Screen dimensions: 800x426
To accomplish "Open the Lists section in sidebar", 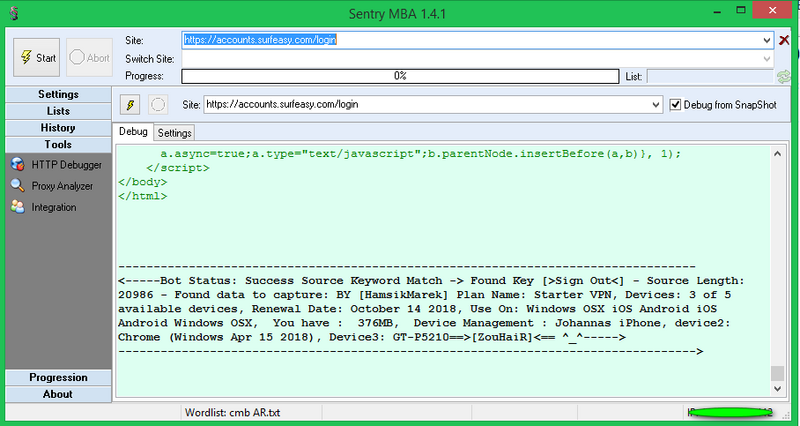I will coord(58,111).
